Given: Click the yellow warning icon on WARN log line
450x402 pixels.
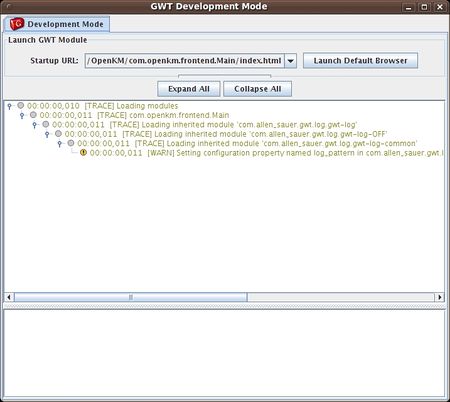Looking at the screenshot, I should point(83,153).
